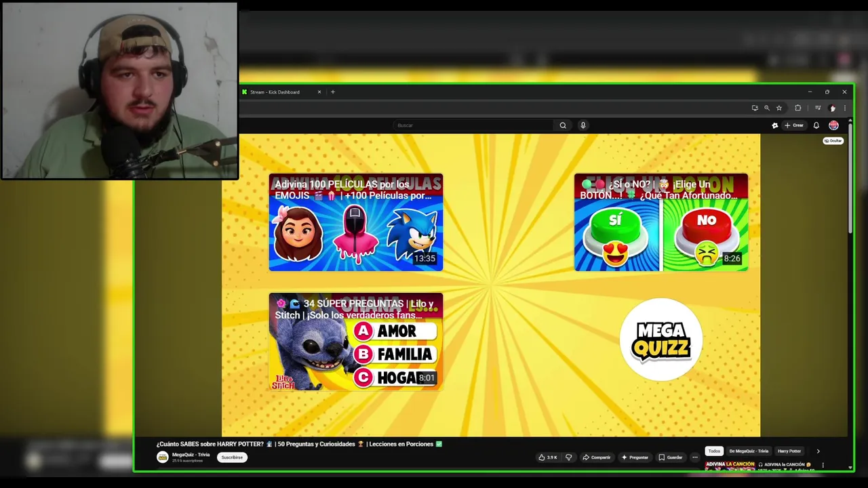Minimize the browser window
The width and height of the screenshot is (868, 488).
(x=810, y=92)
